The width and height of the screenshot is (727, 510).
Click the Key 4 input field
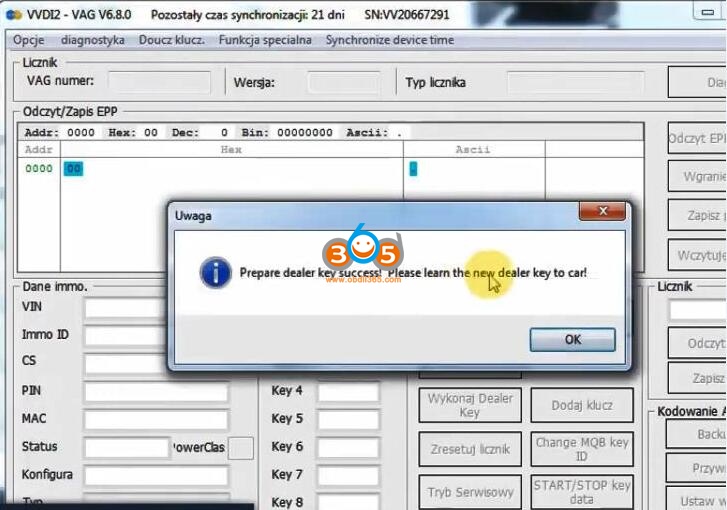pos(348,392)
